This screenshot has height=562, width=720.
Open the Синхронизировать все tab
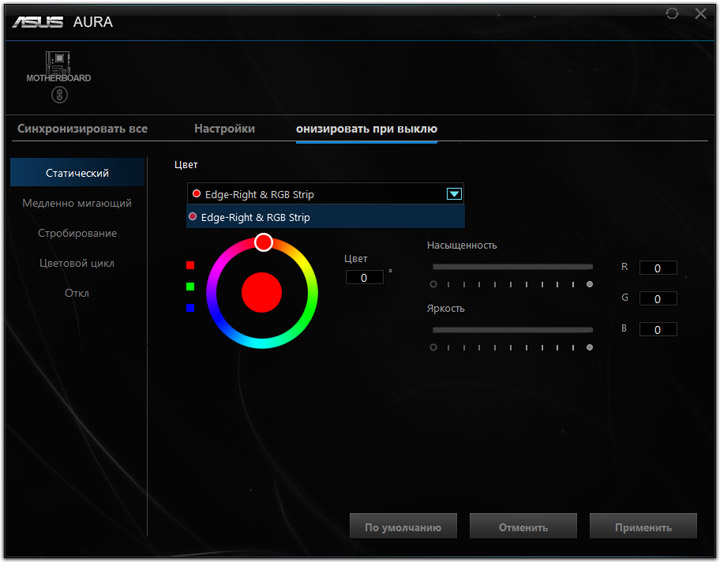tap(83, 129)
